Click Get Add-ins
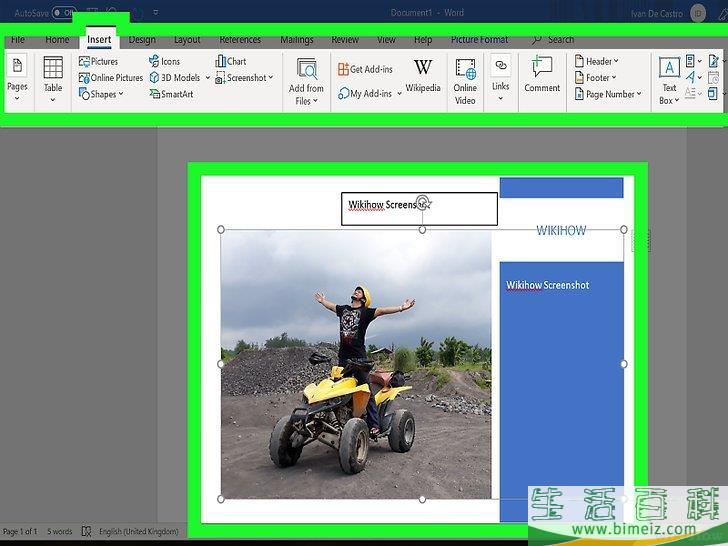 [x=365, y=69]
